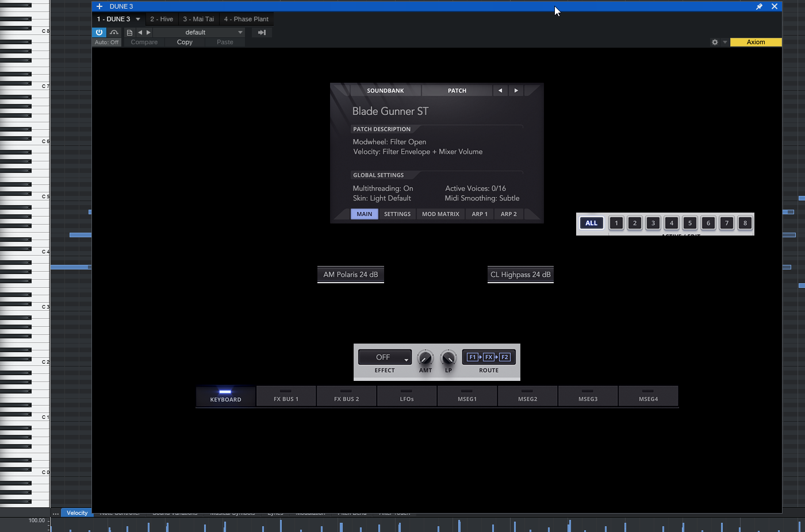Image resolution: width=805 pixels, height=532 pixels.
Task: Select the KEYBOARD bottom tab
Action: pos(225,396)
